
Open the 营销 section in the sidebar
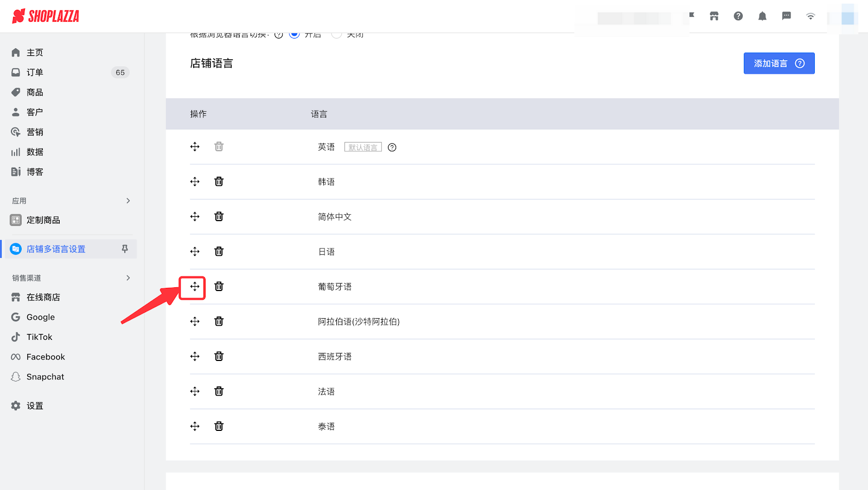click(x=36, y=131)
